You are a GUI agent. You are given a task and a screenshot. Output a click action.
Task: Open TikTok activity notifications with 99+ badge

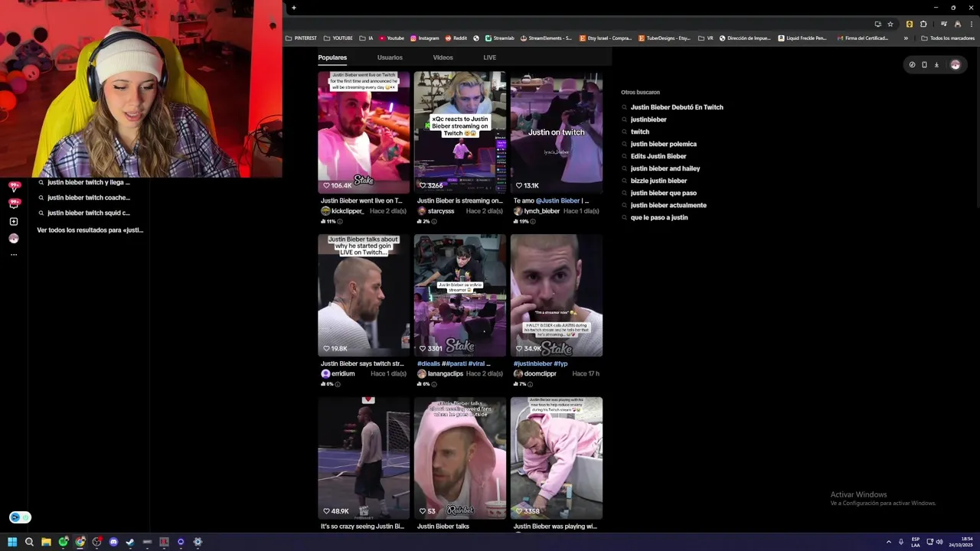(x=14, y=187)
